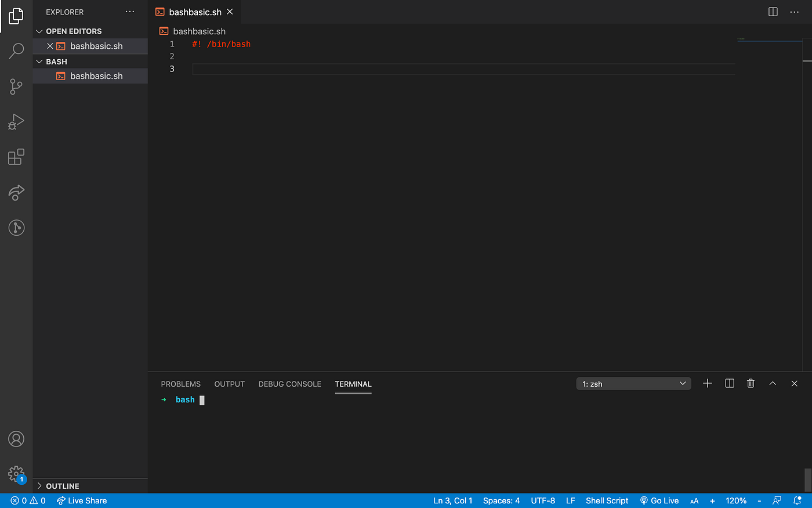The width and height of the screenshot is (812, 508).
Task: Change language mode Shell Script
Action: pyautogui.click(x=607, y=500)
